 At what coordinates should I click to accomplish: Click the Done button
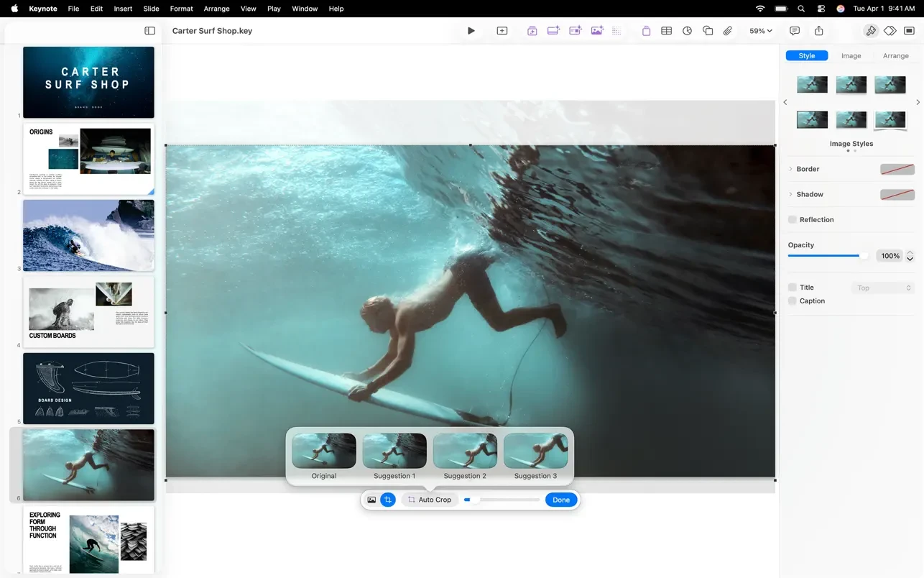point(561,500)
